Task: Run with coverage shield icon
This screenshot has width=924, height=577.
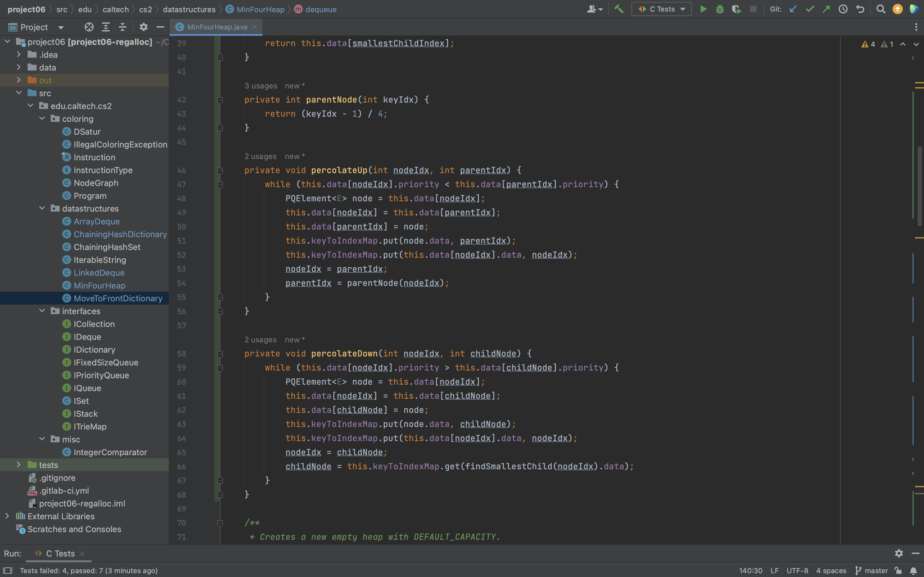Action: click(x=736, y=9)
